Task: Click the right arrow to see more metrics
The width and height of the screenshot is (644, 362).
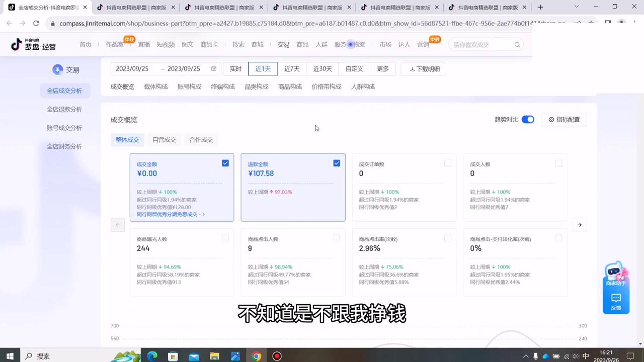Action: pyautogui.click(x=579, y=225)
